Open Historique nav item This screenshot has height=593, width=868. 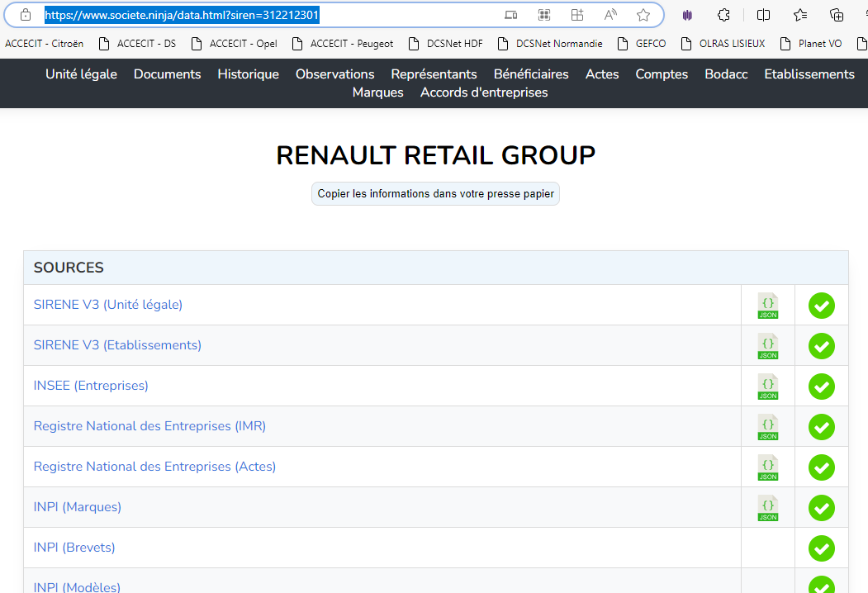tap(248, 74)
